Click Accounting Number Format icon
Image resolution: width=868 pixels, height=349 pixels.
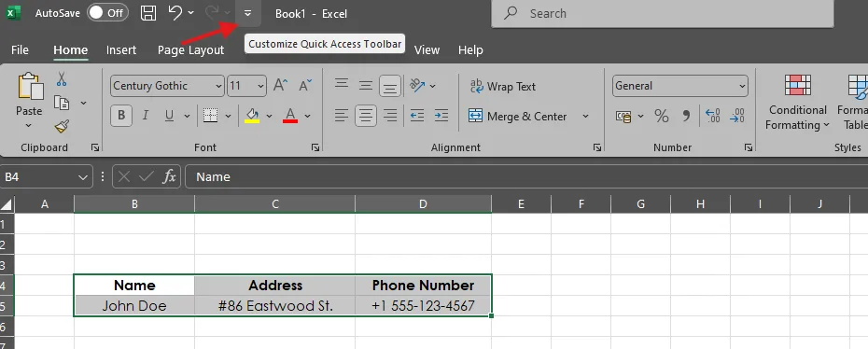pyautogui.click(x=623, y=116)
